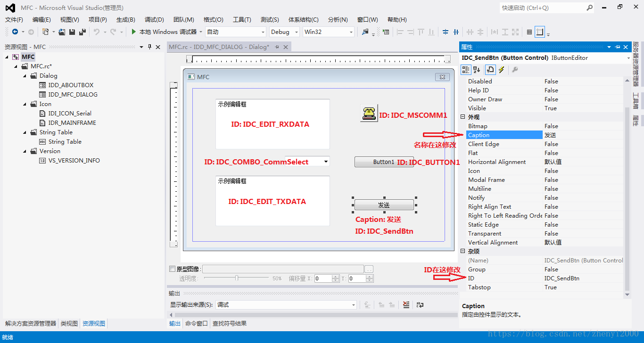Toggle word wrap in 输出 panel
Image resolution: width=644 pixels, height=343 pixels.
pos(420,305)
